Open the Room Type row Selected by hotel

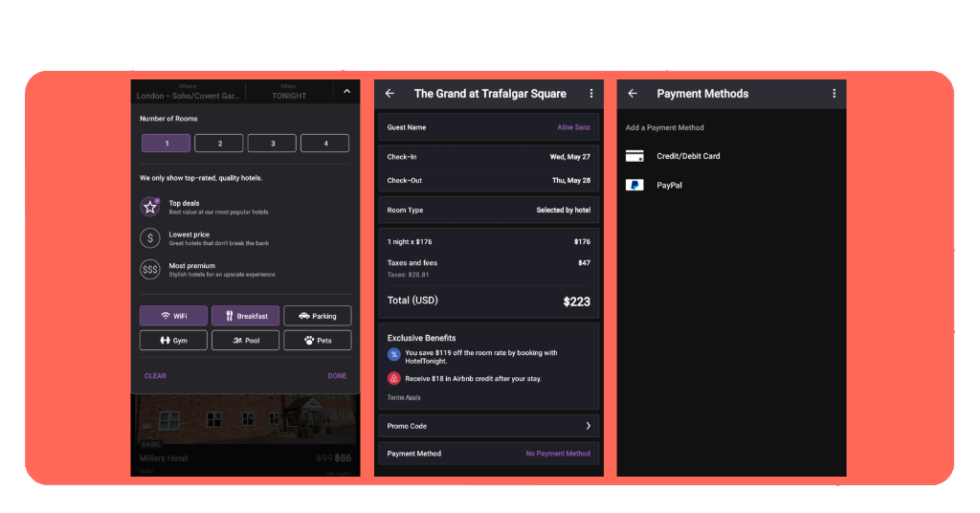click(x=489, y=210)
